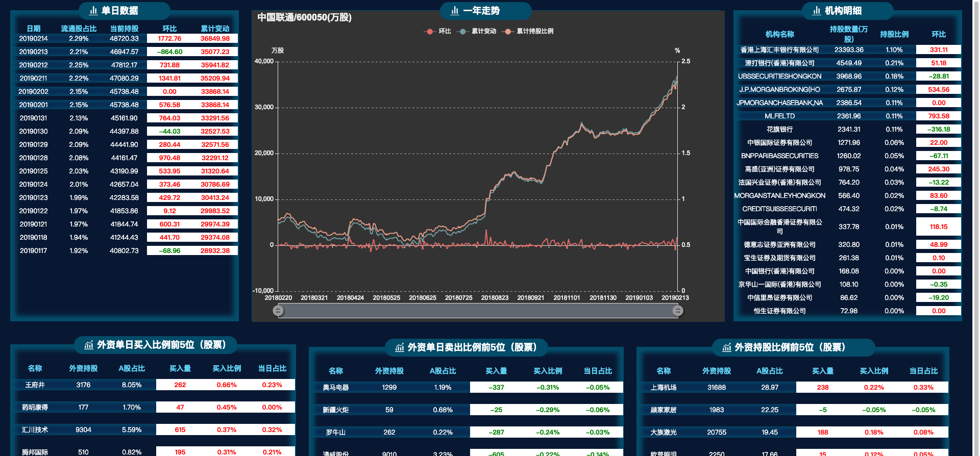Click BNPPARIBASSECURITIES institution row
Screen dimensions: 980x456
pyautogui.click(x=848, y=156)
